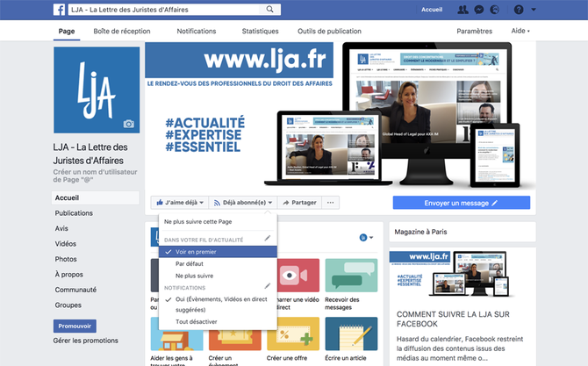Image resolution: width=588 pixels, height=366 pixels.
Task: Select 'Ne plus suivre' feed option
Action: tap(218, 276)
